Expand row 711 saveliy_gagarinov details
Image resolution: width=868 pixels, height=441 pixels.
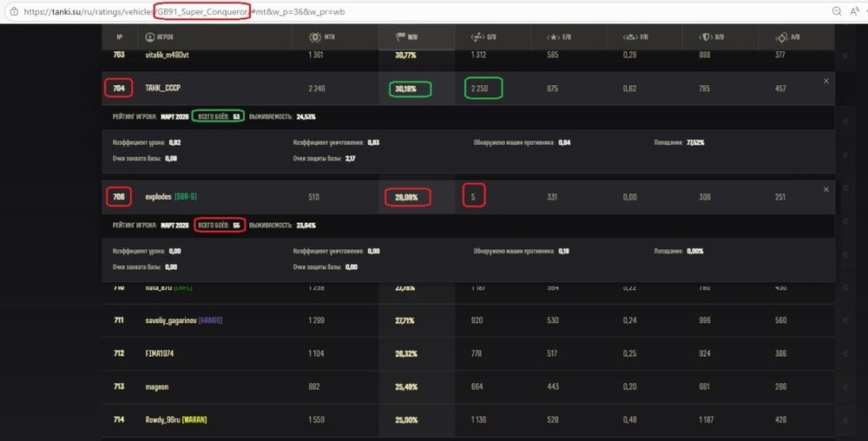coord(845,320)
